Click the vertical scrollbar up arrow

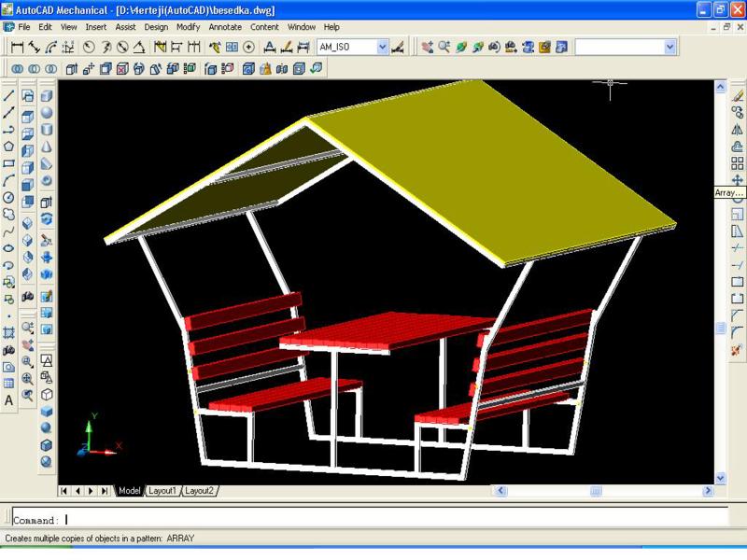click(x=720, y=86)
